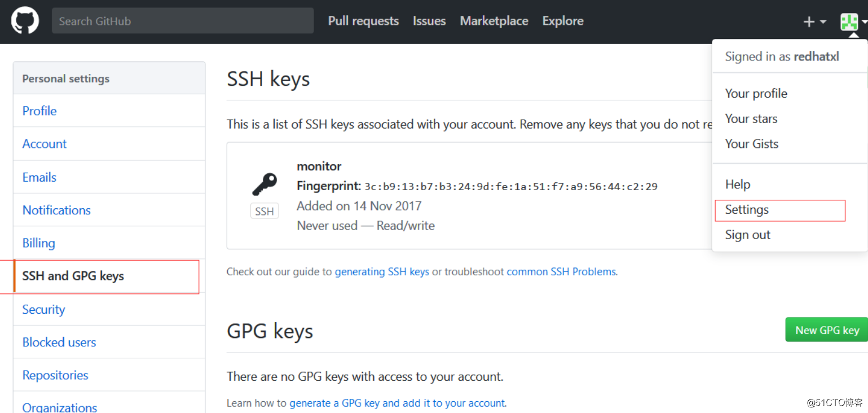Click the SSH keys heading
Viewport: 868px width, 413px height.
click(268, 79)
